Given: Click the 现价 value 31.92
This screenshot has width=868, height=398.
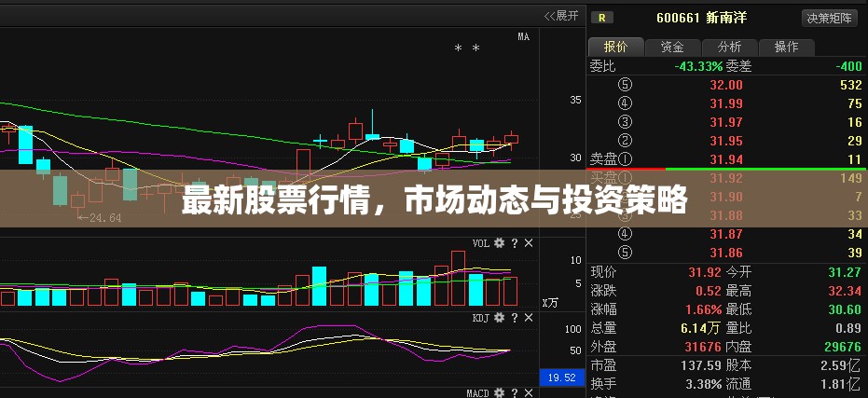Looking at the screenshot, I should pyautogui.click(x=705, y=272).
